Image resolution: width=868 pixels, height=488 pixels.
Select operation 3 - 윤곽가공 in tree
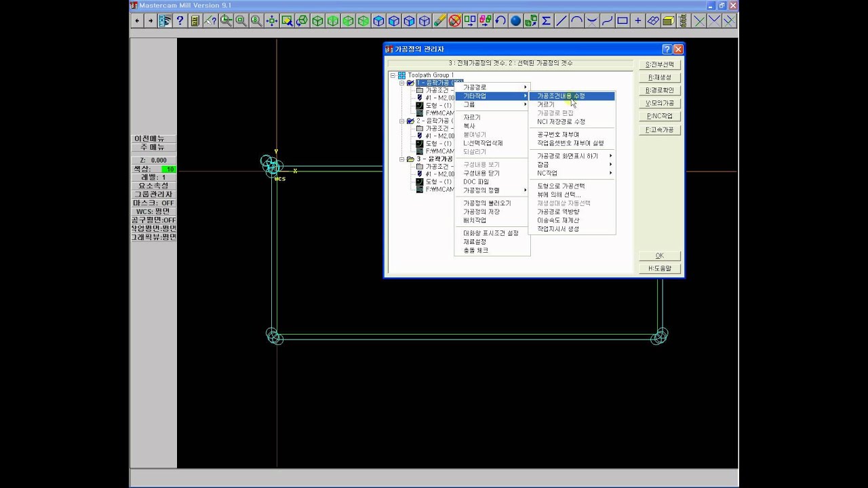[x=435, y=159]
